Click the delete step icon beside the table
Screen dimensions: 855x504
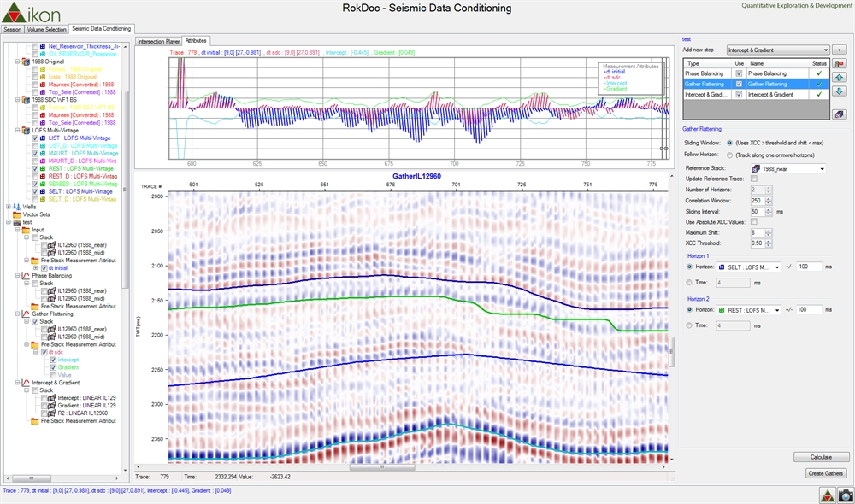click(x=840, y=65)
